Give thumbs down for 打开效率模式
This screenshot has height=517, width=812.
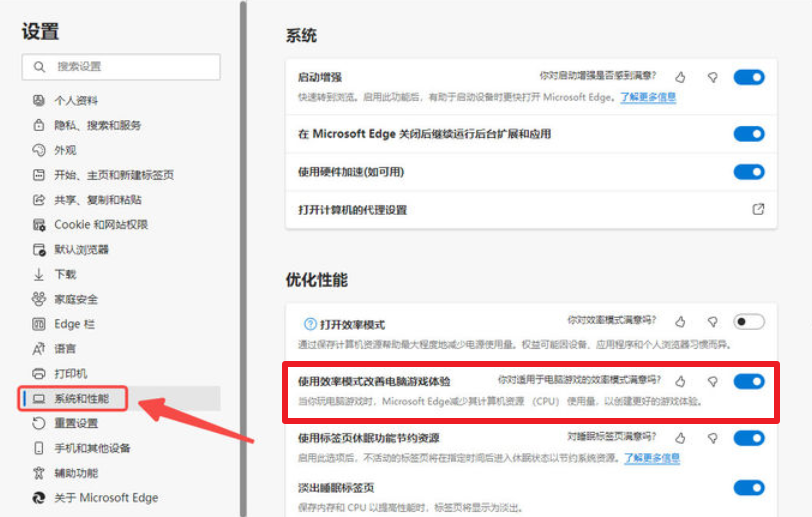coord(713,322)
